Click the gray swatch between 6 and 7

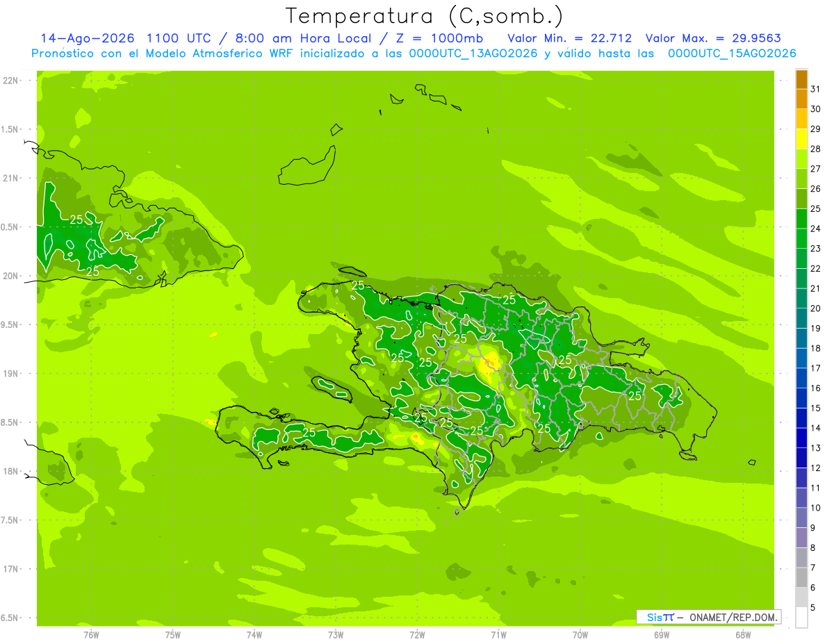click(801, 577)
